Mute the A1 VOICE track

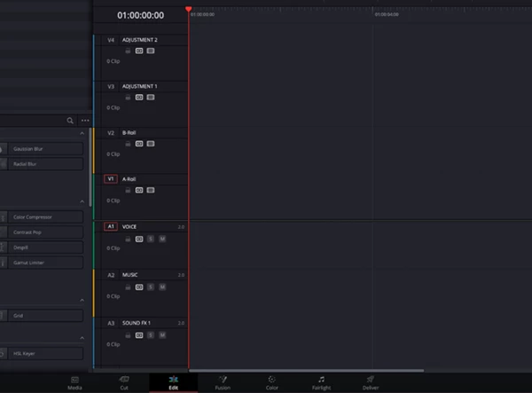(162, 240)
